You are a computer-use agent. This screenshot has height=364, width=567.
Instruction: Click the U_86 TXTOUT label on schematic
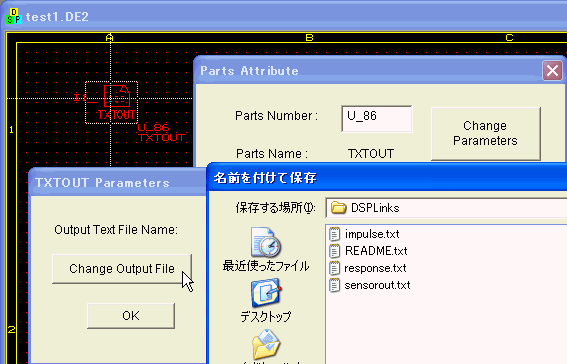(161, 133)
